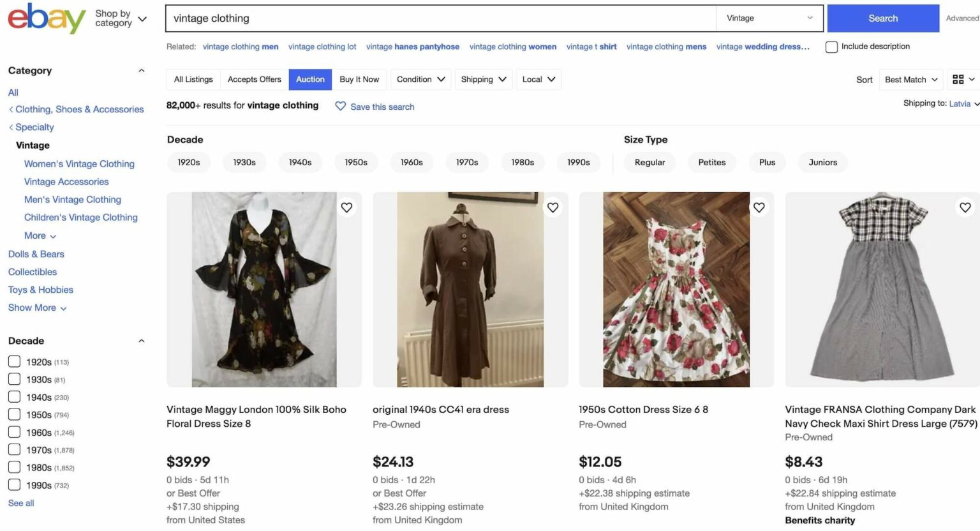Click the blue Search button
Screen dimensions: 980x531
pyautogui.click(x=883, y=19)
